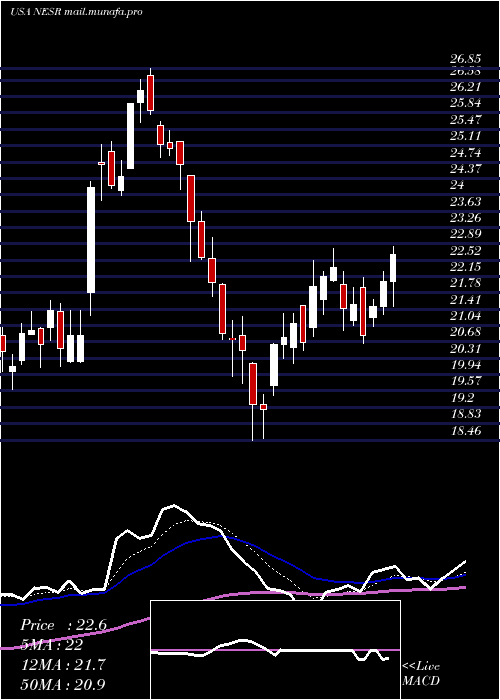This screenshot has height=700, width=500.
Task: Click the 26.21 price axis label
Action: (x=465, y=87)
